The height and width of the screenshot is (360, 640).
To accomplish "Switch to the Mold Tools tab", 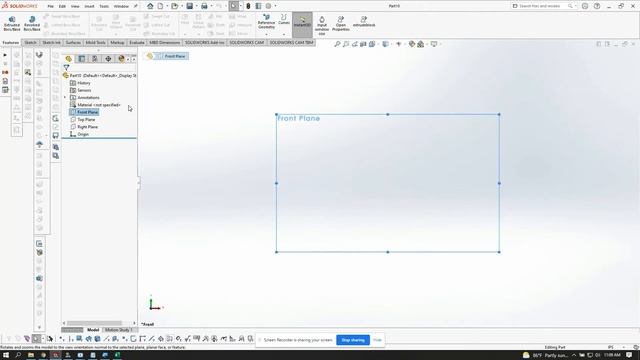I will coord(96,42).
